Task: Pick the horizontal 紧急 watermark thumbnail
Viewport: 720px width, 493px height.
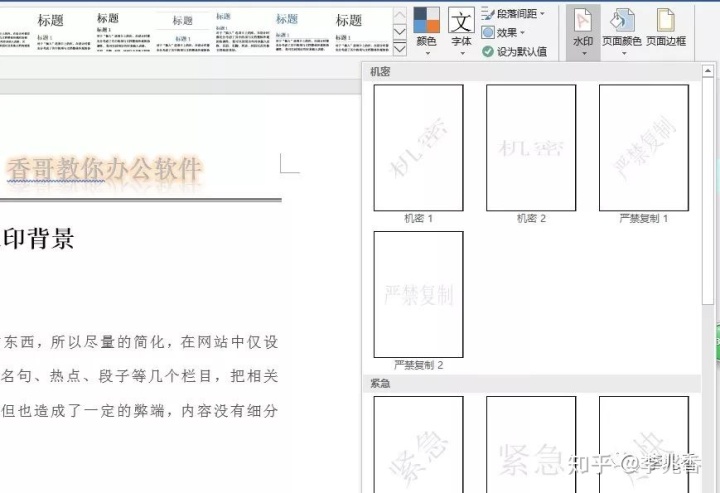Action: point(531,444)
